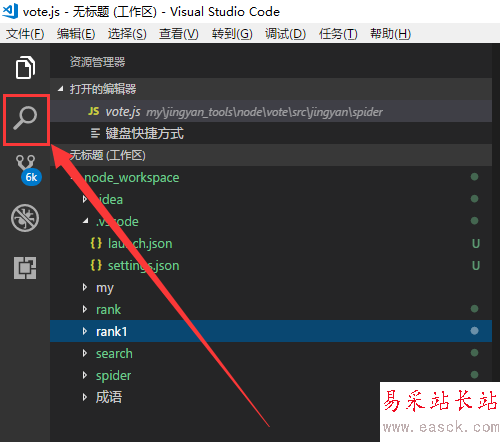Click the braces icon of settings.json

[96, 265]
